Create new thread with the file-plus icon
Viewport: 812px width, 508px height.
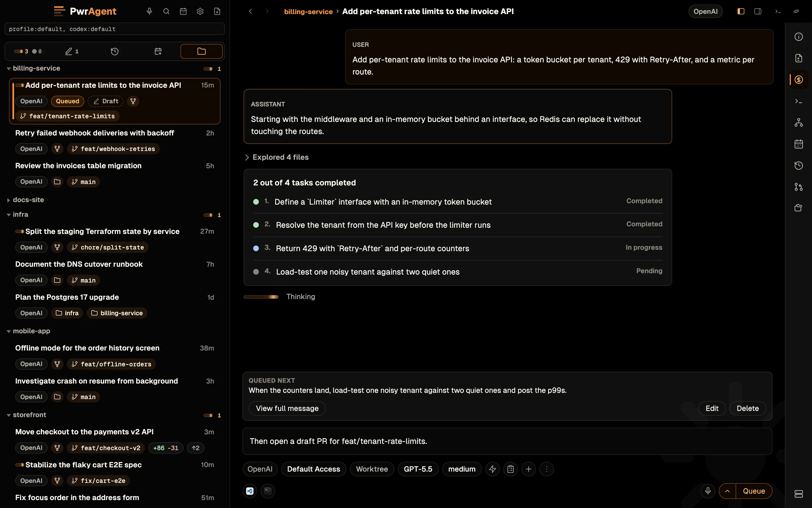(217, 11)
